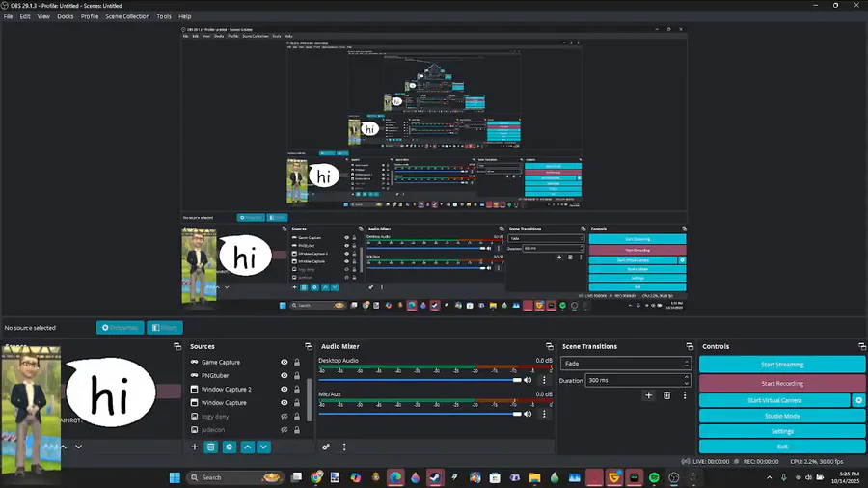Image resolution: width=868 pixels, height=488 pixels.
Task: Click Filters button below preview
Action: click(165, 328)
